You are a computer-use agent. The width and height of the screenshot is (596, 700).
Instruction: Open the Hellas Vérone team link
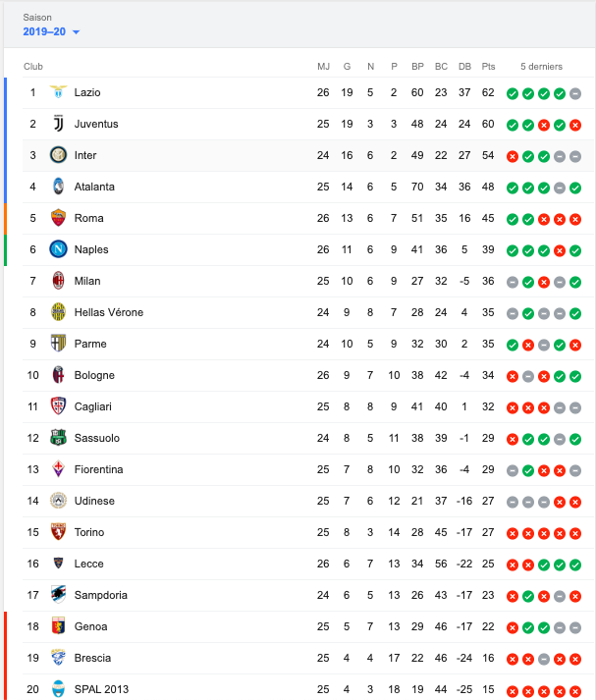pyautogui.click(x=108, y=312)
